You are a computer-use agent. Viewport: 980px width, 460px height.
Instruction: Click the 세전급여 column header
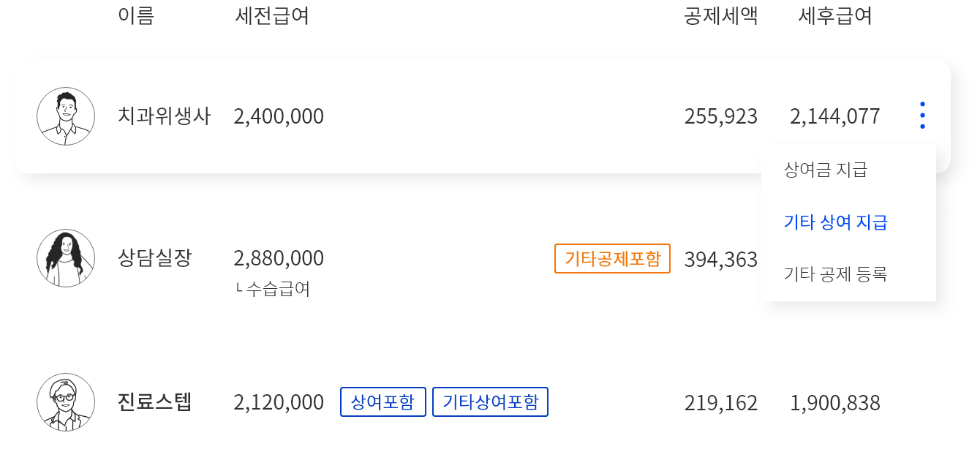272,16
